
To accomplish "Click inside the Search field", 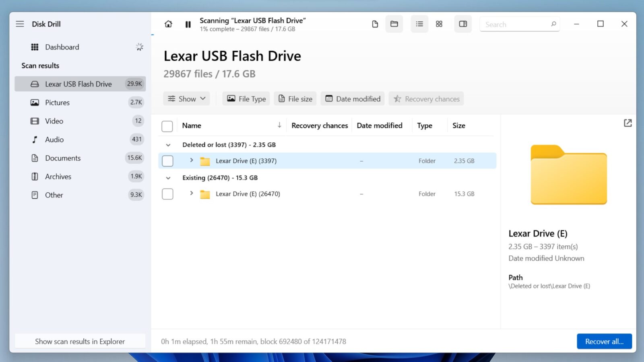I will (515, 24).
